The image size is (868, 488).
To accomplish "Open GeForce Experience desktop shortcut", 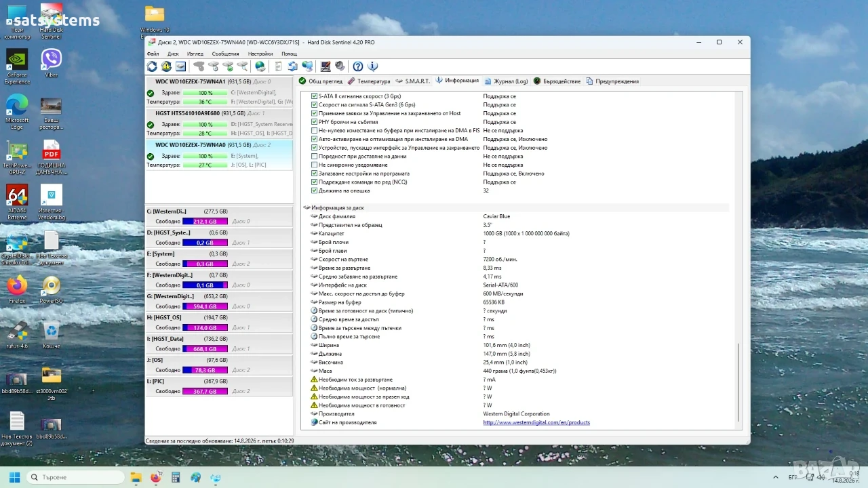I will (x=17, y=66).
